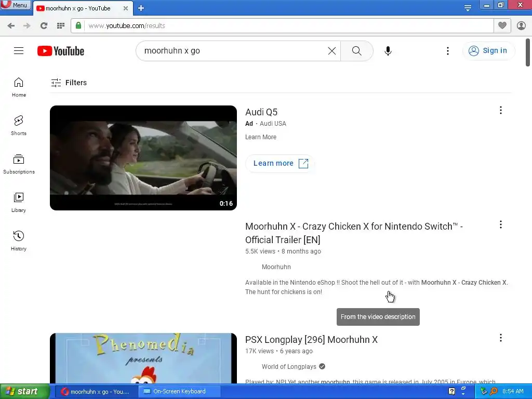Open the Windows start menu
The height and width of the screenshot is (399, 532).
[24, 392]
